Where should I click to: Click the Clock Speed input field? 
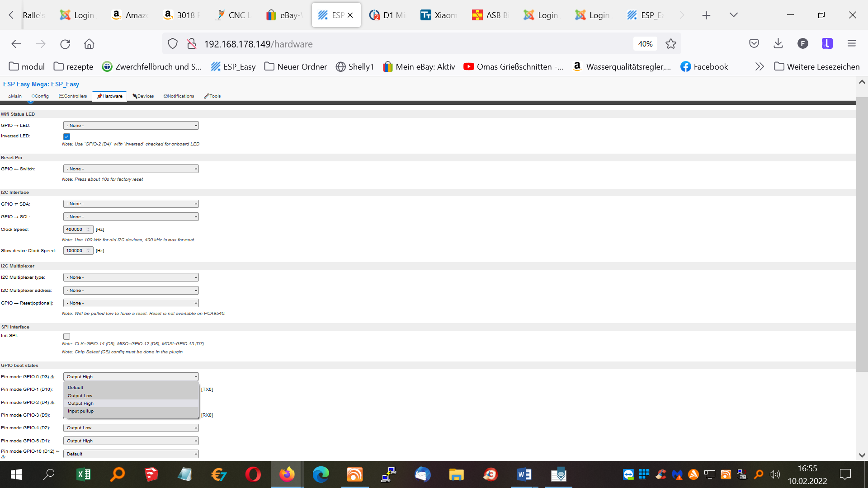pos(75,230)
